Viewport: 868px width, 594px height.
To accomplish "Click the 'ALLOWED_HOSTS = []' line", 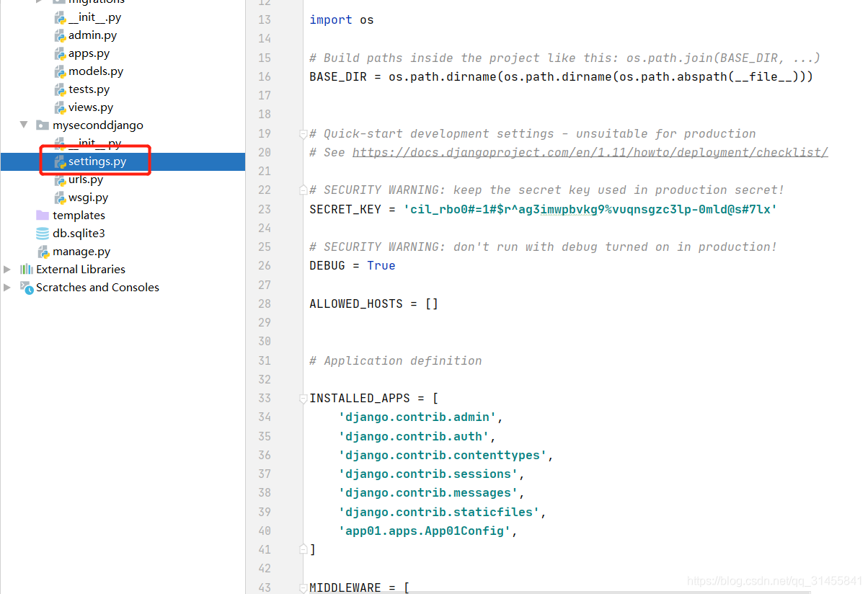I will click(373, 303).
